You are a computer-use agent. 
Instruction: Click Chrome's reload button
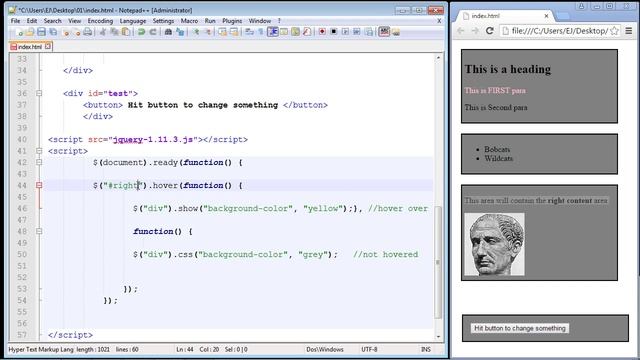coord(490,31)
